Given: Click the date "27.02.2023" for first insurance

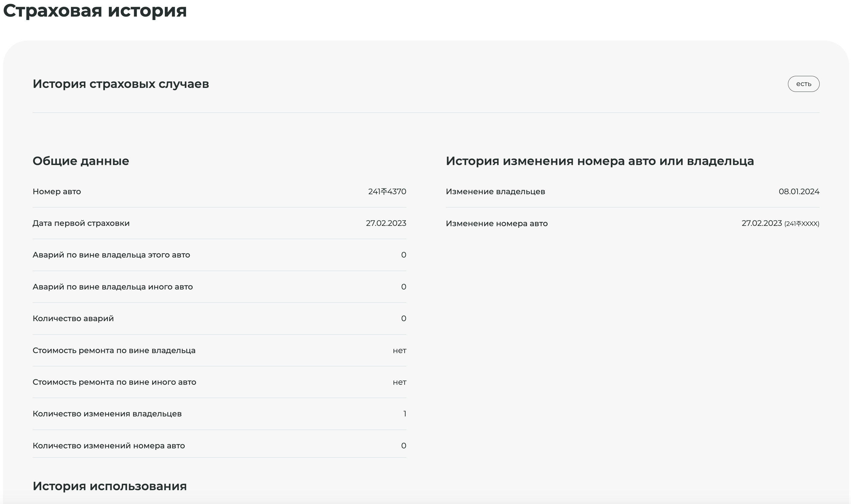Looking at the screenshot, I should (386, 223).
